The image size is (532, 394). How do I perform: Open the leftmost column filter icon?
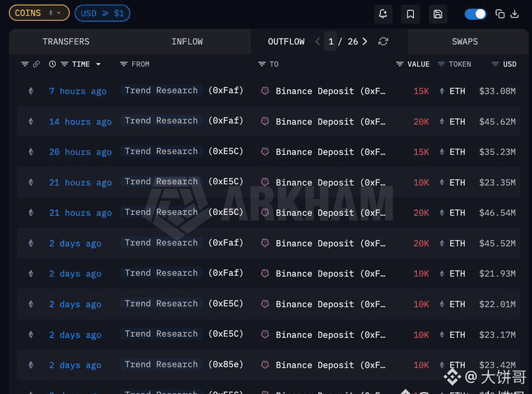tap(25, 64)
